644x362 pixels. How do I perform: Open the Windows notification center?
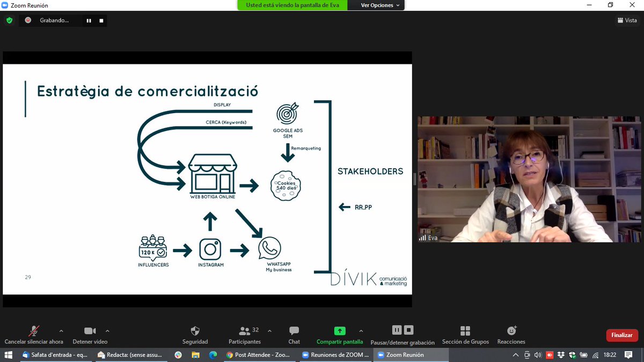[628, 355]
